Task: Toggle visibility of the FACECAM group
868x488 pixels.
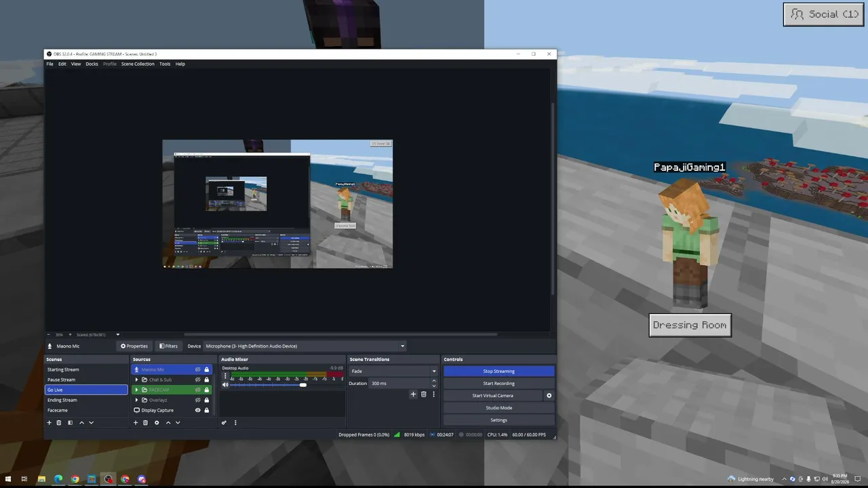Action: coord(198,390)
